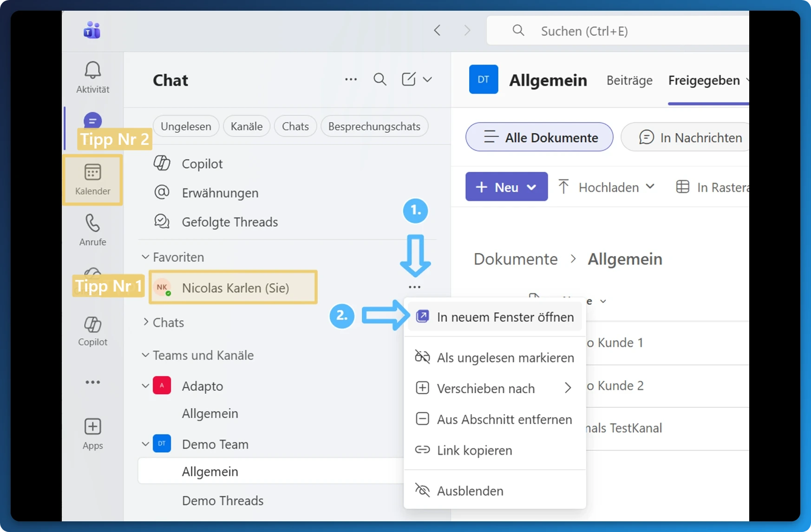Collapse the Adapto team

(145, 386)
